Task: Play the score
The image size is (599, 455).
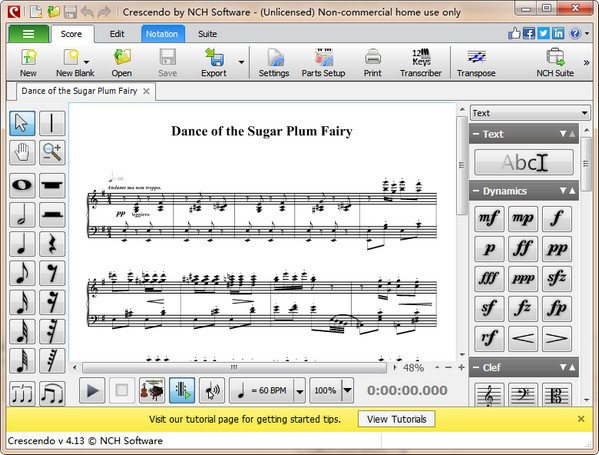Action: tap(92, 390)
